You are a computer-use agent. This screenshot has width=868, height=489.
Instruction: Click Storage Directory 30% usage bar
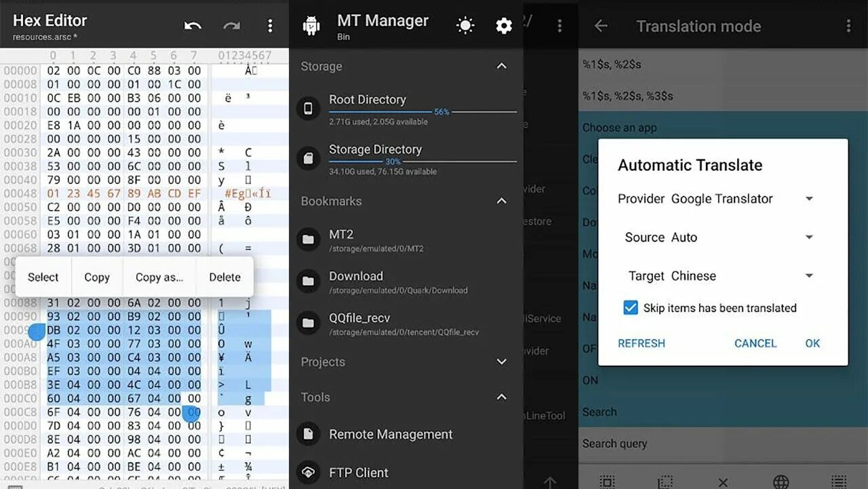pos(422,161)
